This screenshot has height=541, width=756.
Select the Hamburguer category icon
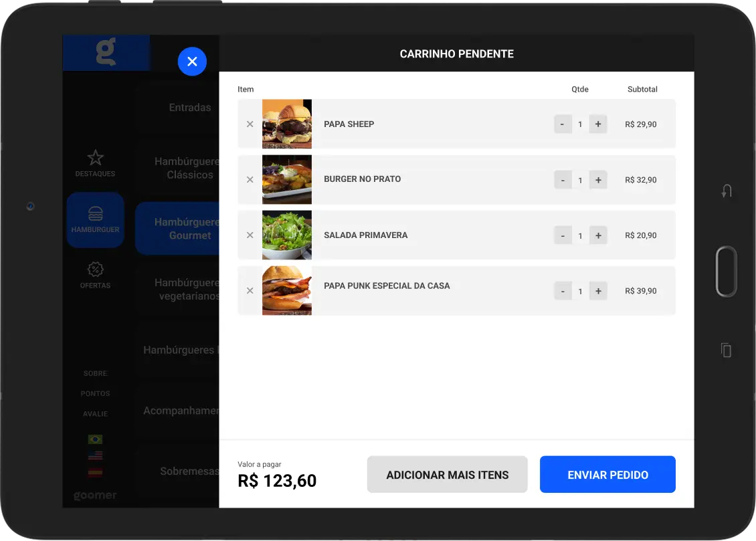[95, 219]
